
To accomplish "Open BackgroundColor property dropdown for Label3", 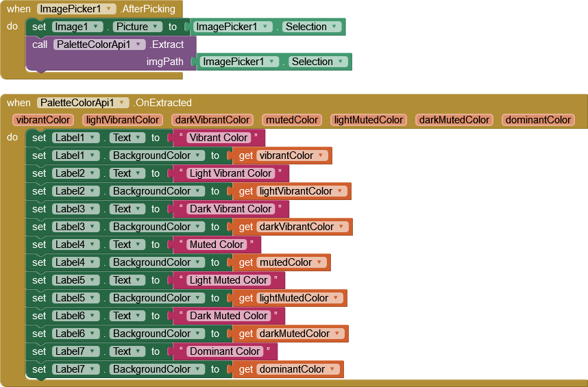I will point(157,227).
